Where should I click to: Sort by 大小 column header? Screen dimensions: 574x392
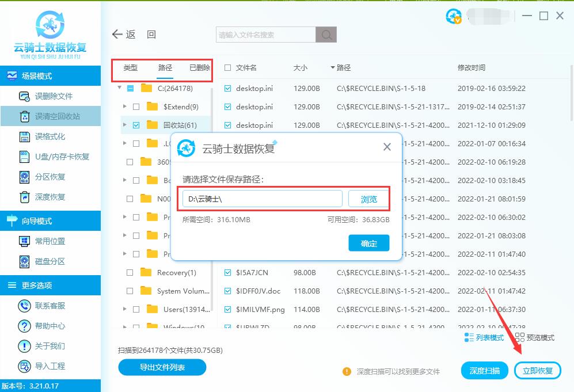(x=300, y=68)
